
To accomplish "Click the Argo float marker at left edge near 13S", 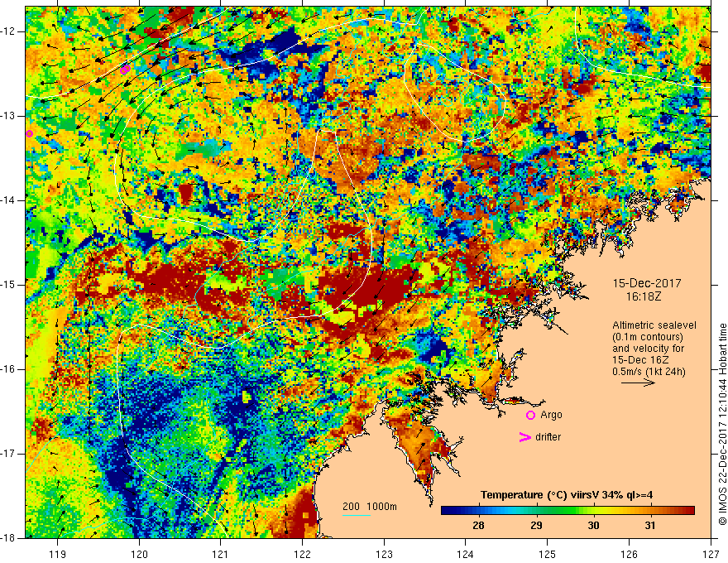I will click(29, 134).
